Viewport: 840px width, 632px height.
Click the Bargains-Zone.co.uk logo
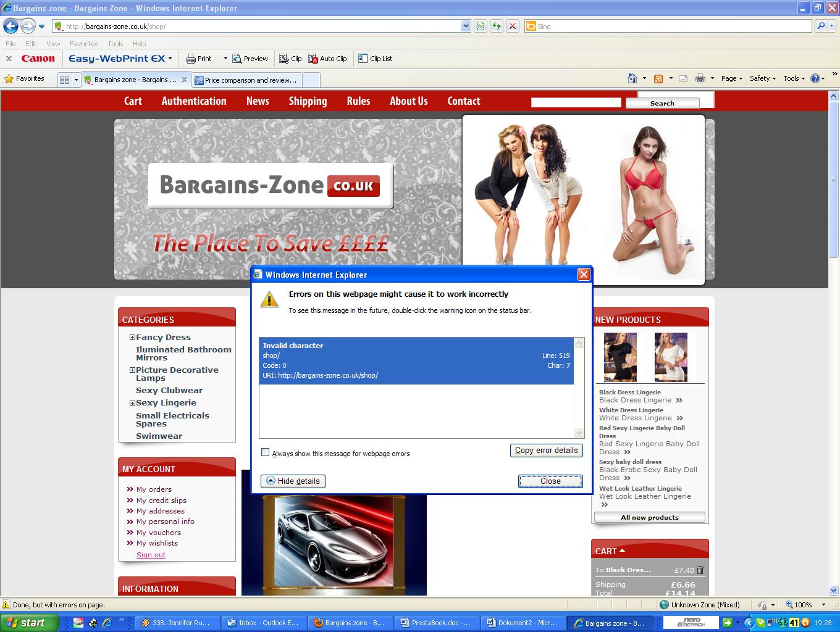click(270, 185)
